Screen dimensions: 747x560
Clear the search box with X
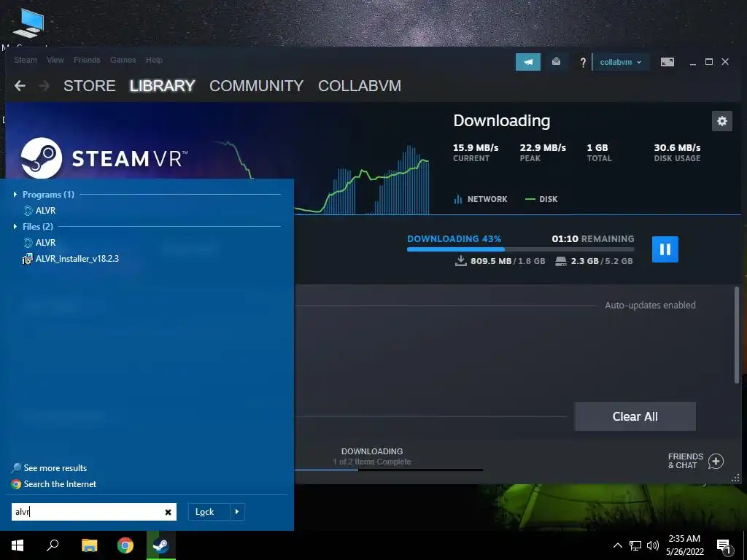pyautogui.click(x=169, y=512)
